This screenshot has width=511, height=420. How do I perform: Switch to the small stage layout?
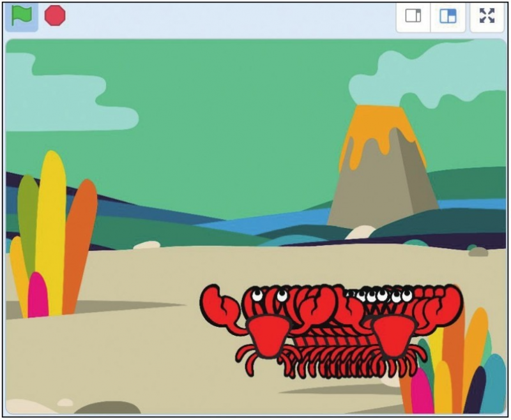[x=413, y=16]
